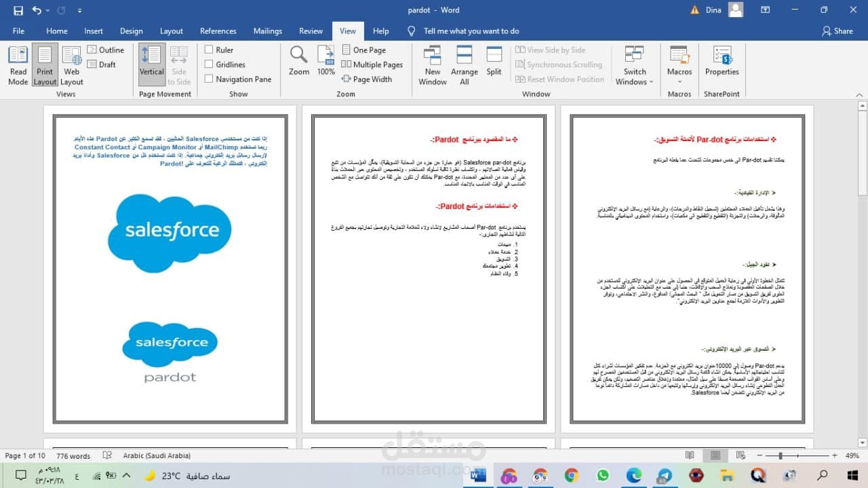Click the Arabic (Saudi Arabia) language indicator
The width and height of the screenshot is (868, 488).
[x=157, y=455]
